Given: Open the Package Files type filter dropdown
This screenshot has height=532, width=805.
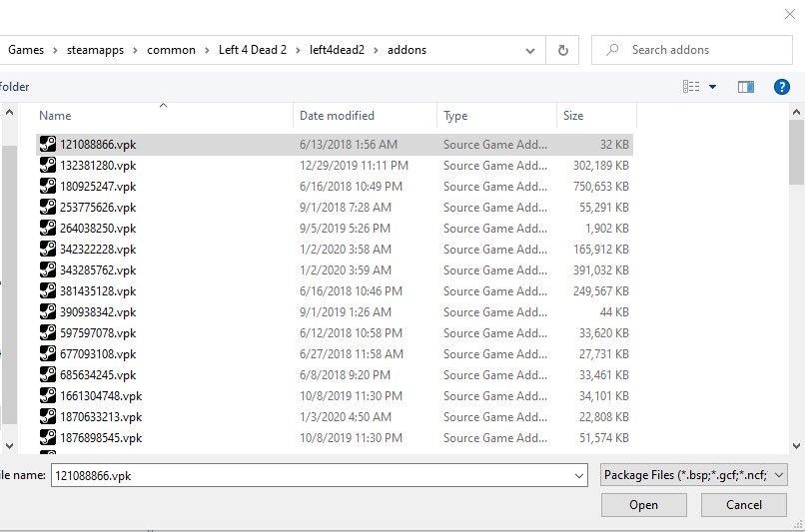Looking at the screenshot, I should click(779, 476).
